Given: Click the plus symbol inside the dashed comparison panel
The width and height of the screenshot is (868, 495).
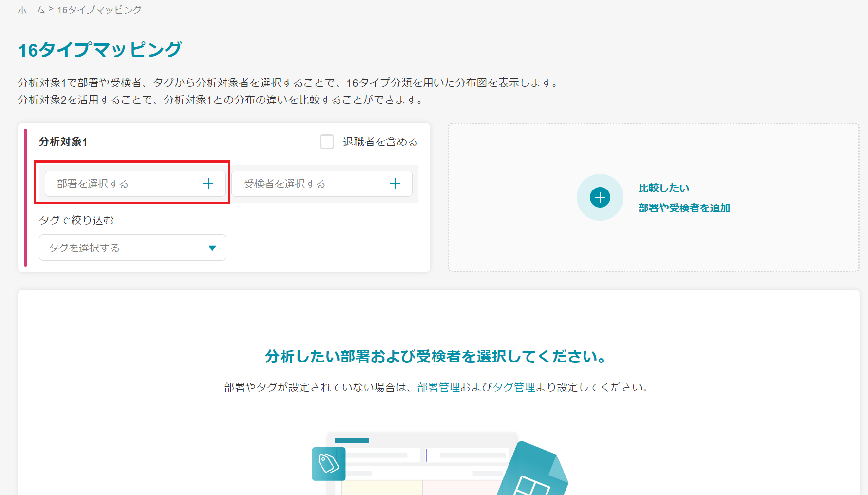Looking at the screenshot, I should click(x=600, y=197).
